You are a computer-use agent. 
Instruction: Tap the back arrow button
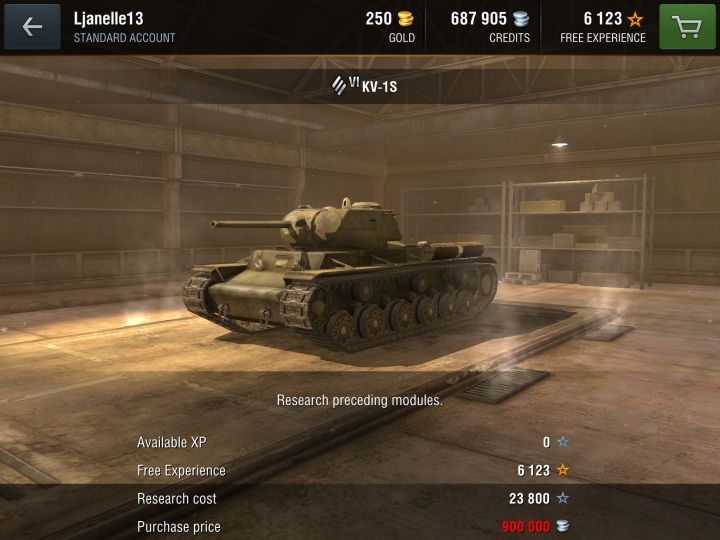(x=32, y=27)
